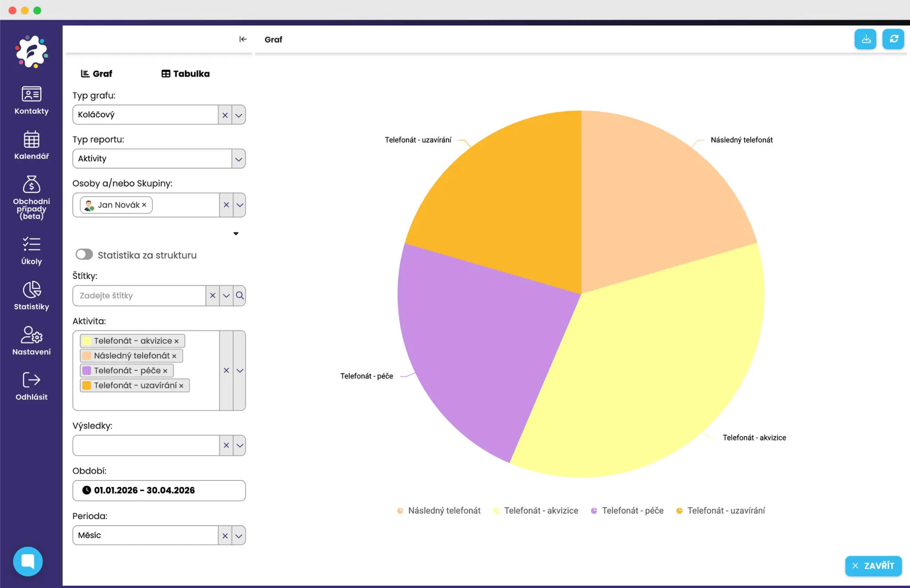Switch to the Tabulka tab
Screen dimensions: 910x588
185,74
